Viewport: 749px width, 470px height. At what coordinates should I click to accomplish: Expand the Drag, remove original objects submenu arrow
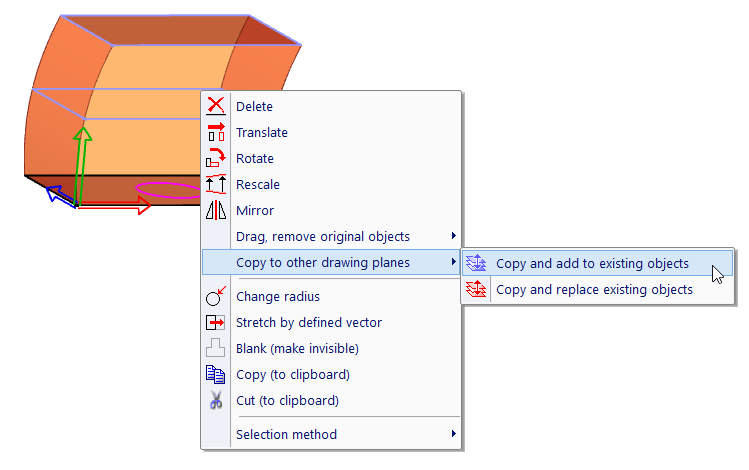[453, 237]
